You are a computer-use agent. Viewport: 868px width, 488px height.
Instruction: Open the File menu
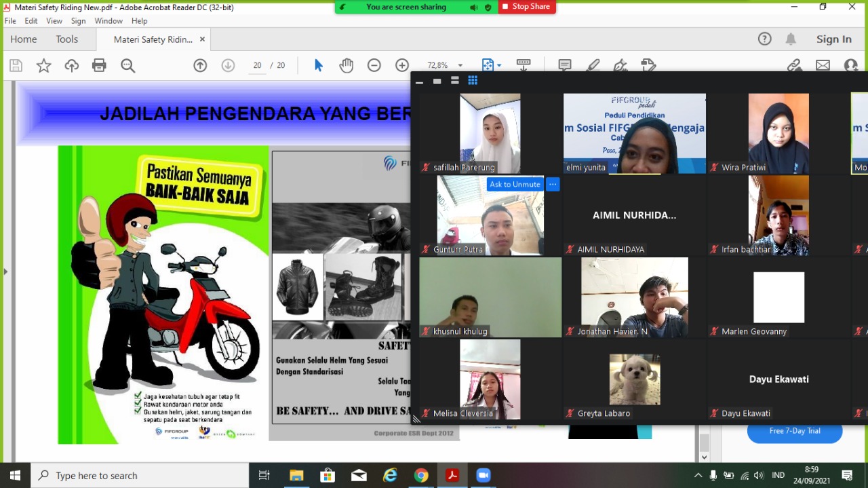[x=10, y=21]
